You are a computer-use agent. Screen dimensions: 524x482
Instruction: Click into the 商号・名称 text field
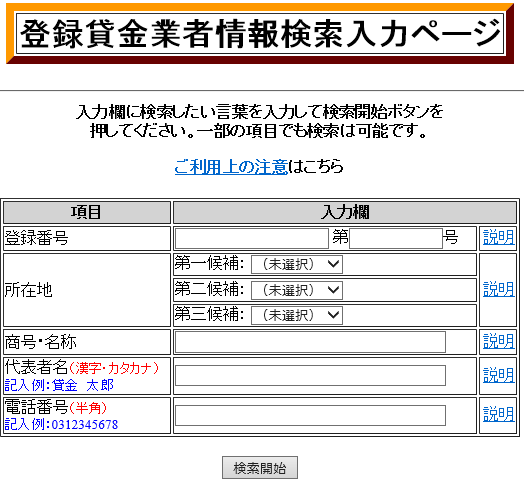click(x=310, y=342)
